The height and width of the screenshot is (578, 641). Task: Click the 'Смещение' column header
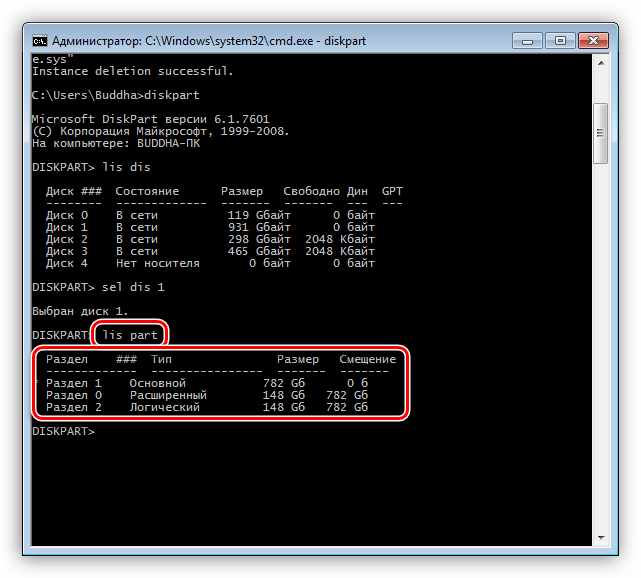point(368,359)
